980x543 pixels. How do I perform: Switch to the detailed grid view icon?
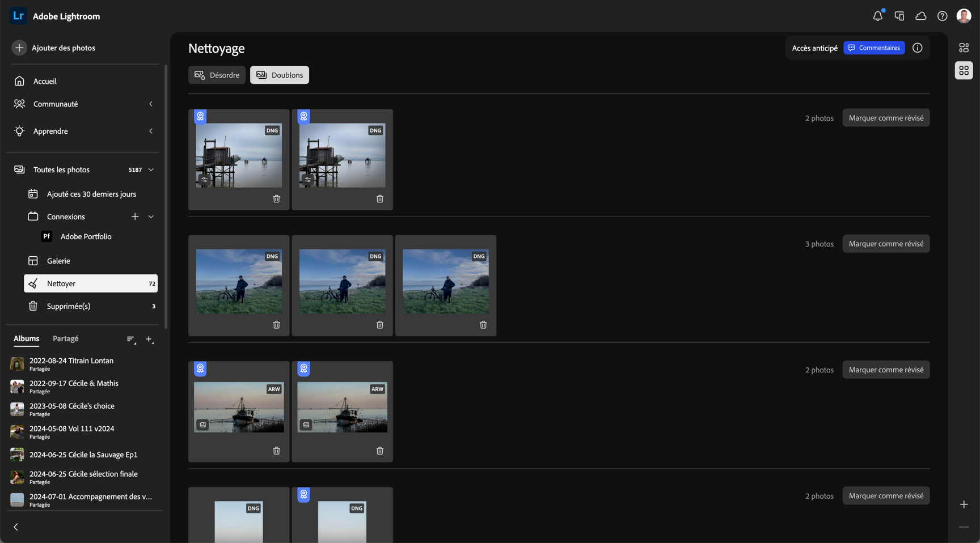[x=964, y=48]
